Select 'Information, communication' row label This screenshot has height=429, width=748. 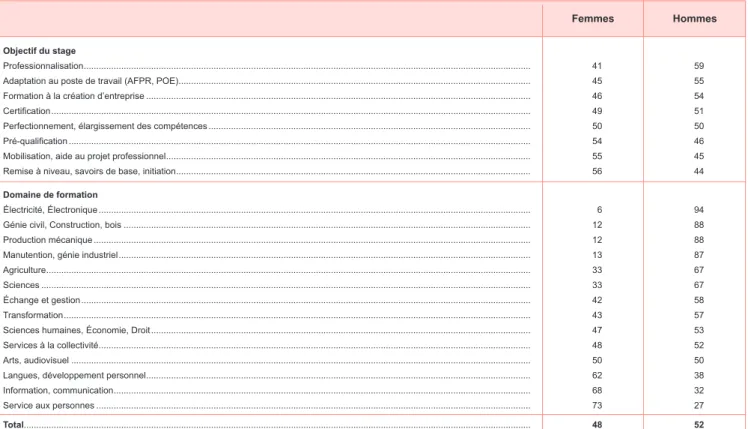(58, 390)
